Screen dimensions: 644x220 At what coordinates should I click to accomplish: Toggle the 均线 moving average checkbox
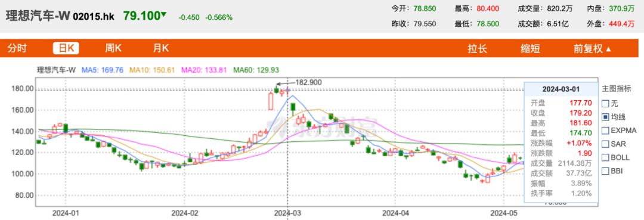[x=605, y=117]
